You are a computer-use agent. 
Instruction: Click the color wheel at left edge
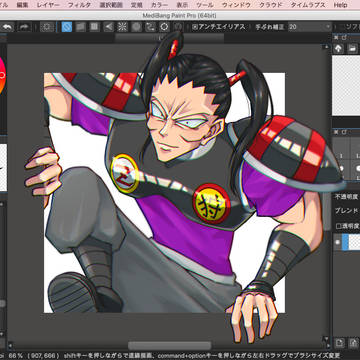point(2,76)
